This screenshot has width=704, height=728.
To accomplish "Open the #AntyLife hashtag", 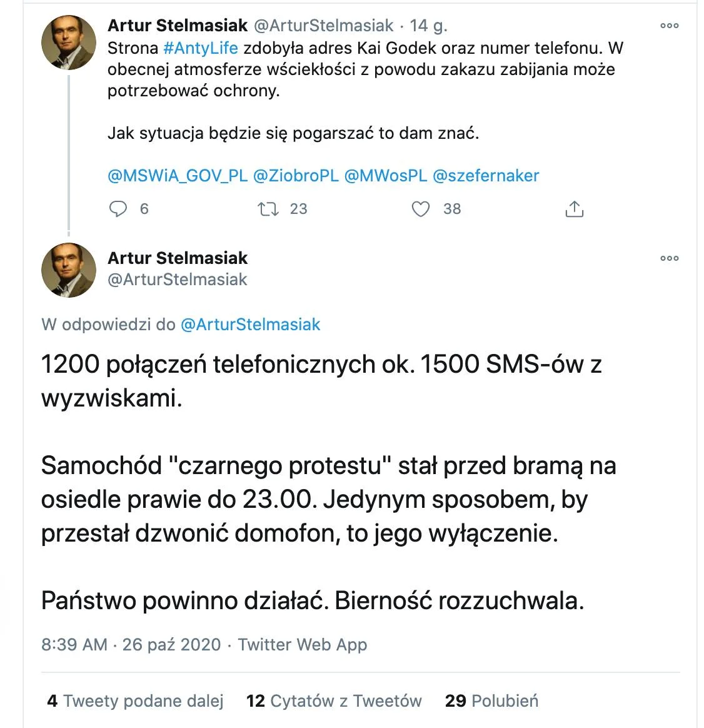I will pyautogui.click(x=201, y=48).
